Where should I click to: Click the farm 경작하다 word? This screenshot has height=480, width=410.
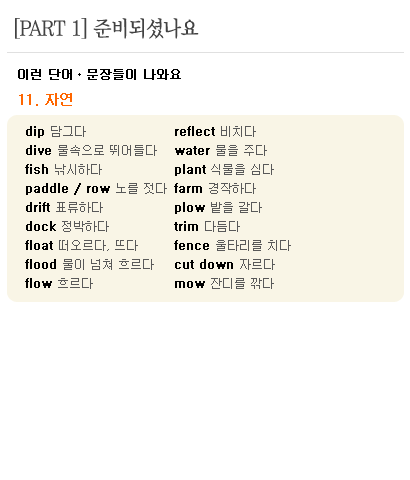coord(215,188)
